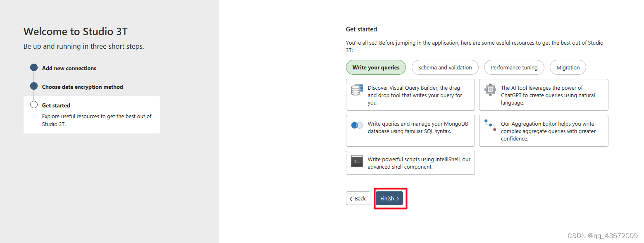Select the Write your queries tab
Image resolution: width=644 pixels, height=243 pixels.
tap(376, 67)
